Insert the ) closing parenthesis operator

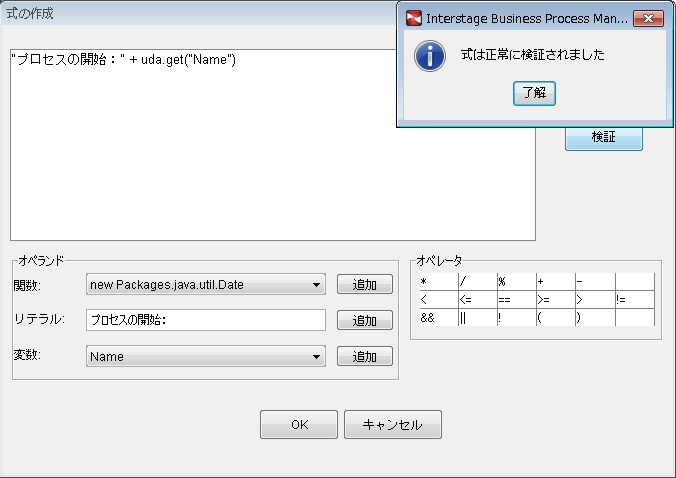click(595, 318)
